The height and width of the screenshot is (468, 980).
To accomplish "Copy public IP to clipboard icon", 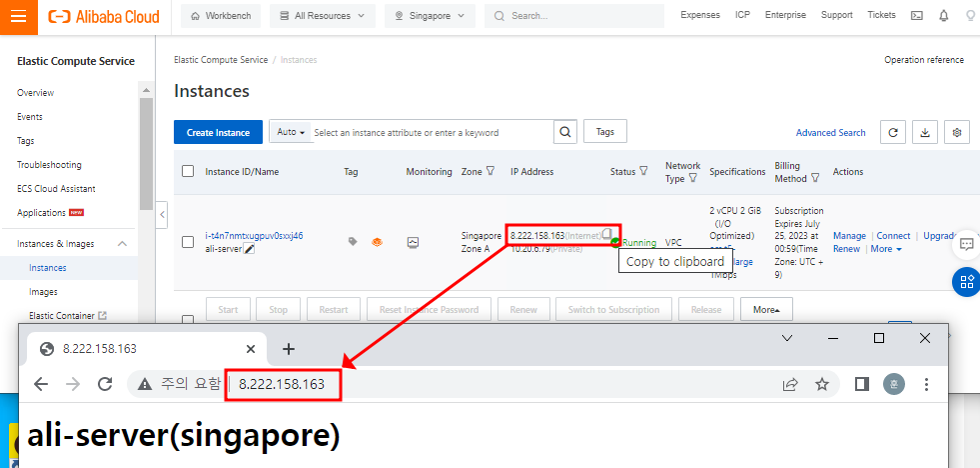I will click(x=606, y=234).
